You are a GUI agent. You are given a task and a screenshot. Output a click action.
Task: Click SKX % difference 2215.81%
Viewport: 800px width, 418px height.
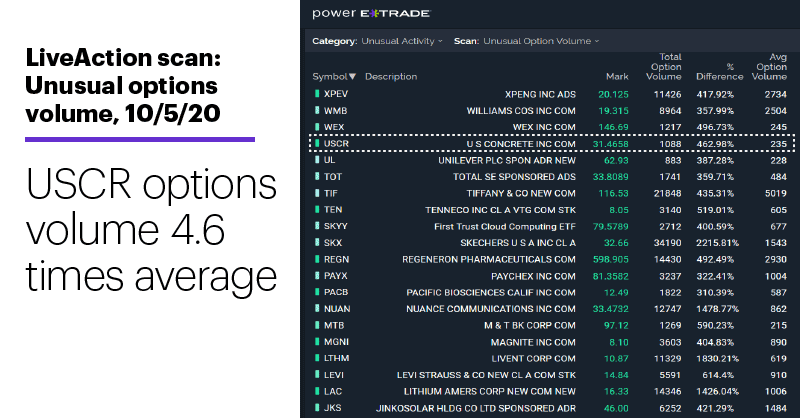717,243
